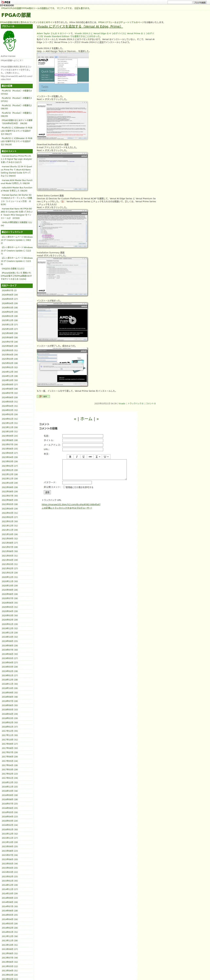Open the marsee101.web.fc2.com profile URL

[x=16, y=78]
